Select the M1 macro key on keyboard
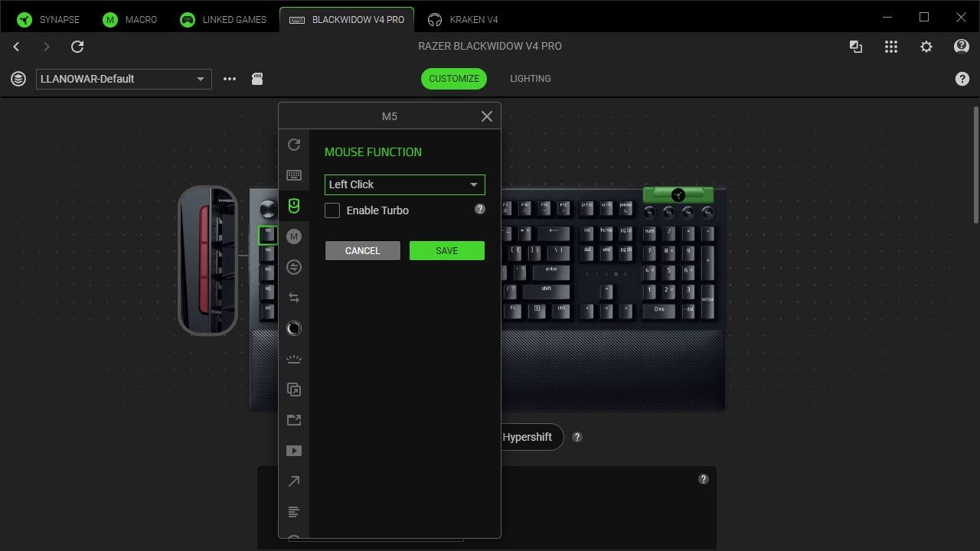980x551 pixels. point(268,311)
